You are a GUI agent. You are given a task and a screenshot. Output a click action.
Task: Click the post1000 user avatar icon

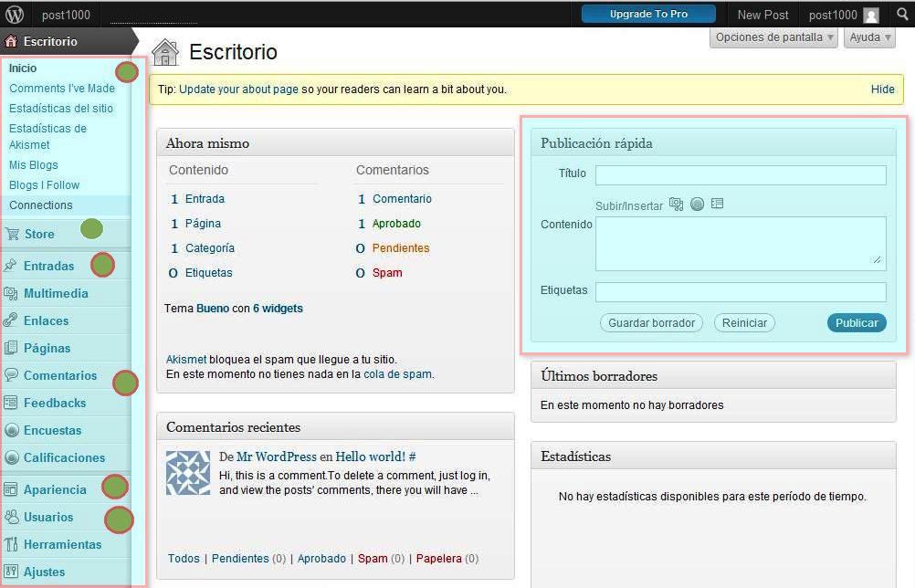(x=871, y=16)
